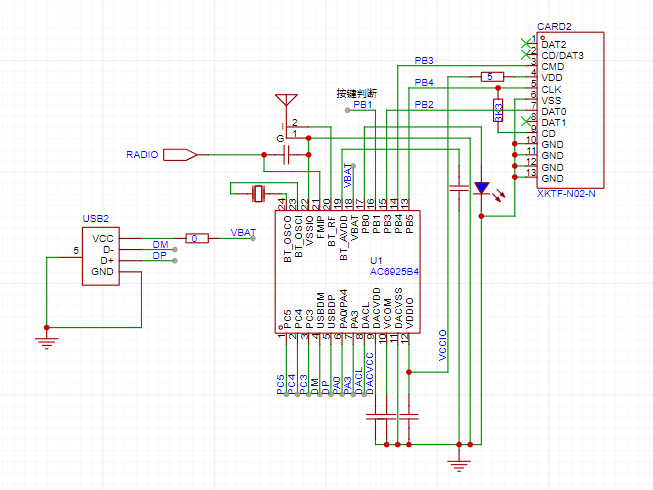
Task: Select the capacitor below pin 12 VDDIO
Action: pyautogui.click(x=409, y=416)
